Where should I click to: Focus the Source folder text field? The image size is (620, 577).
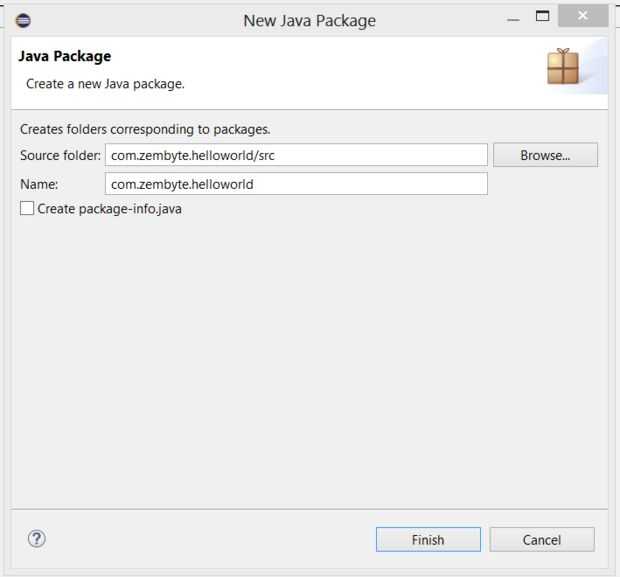point(296,155)
